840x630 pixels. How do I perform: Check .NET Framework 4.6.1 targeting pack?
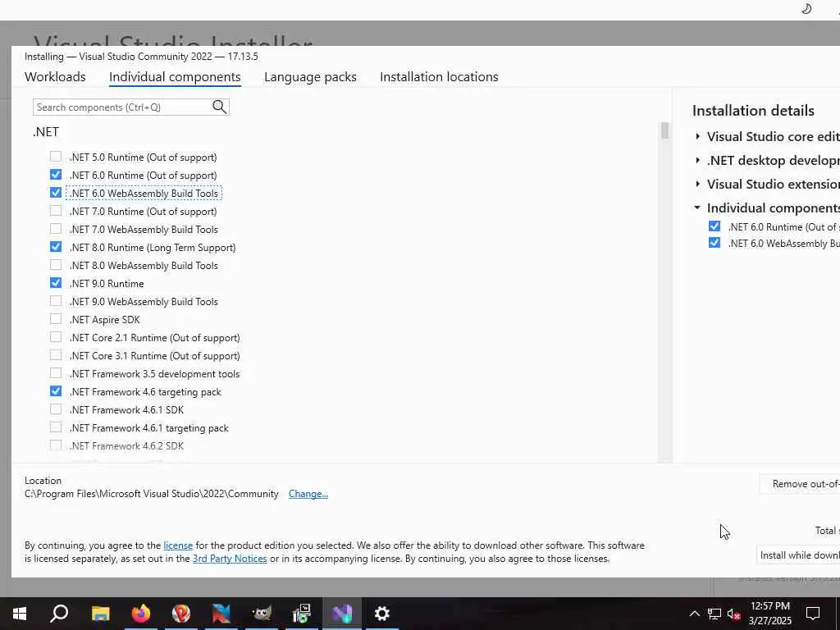point(56,427)
